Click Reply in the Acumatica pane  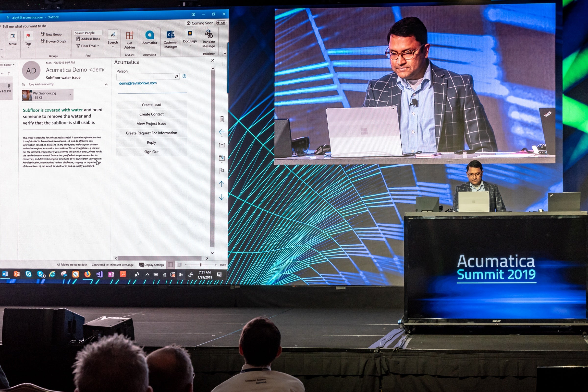pos(151,142)
